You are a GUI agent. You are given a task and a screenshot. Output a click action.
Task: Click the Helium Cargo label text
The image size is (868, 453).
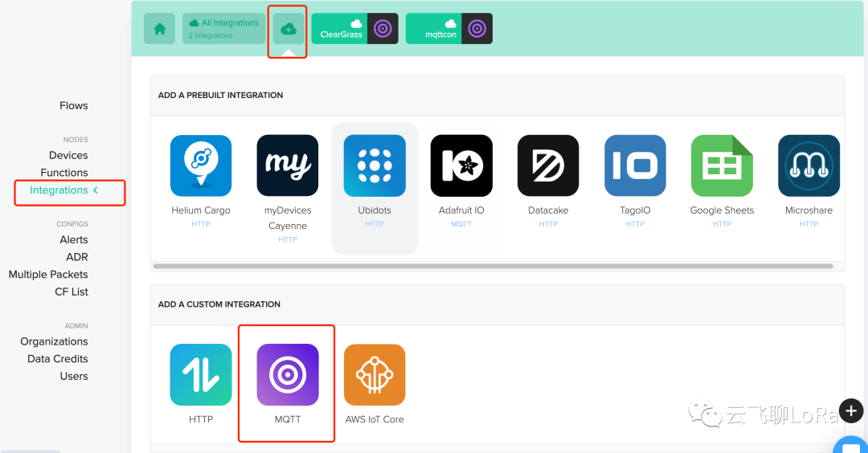[x=201, y=210]
